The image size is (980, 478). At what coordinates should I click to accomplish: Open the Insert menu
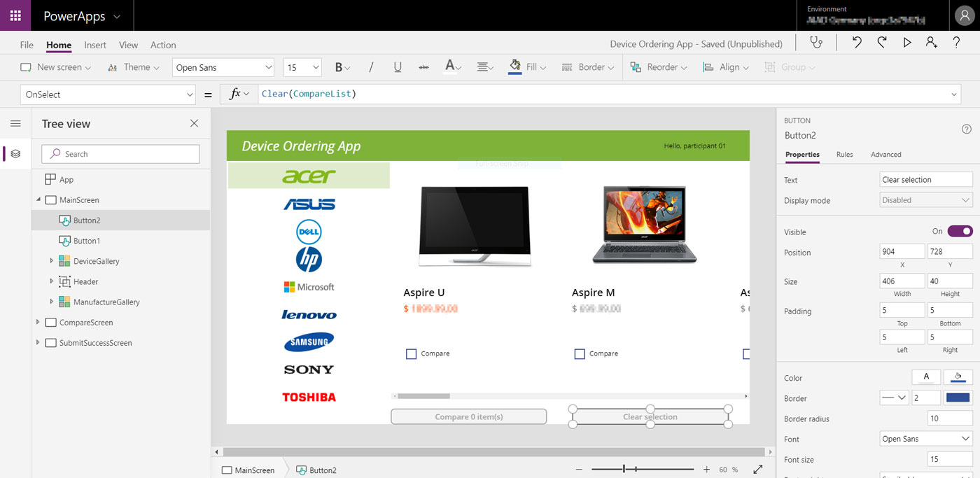[x=95, y=44]
